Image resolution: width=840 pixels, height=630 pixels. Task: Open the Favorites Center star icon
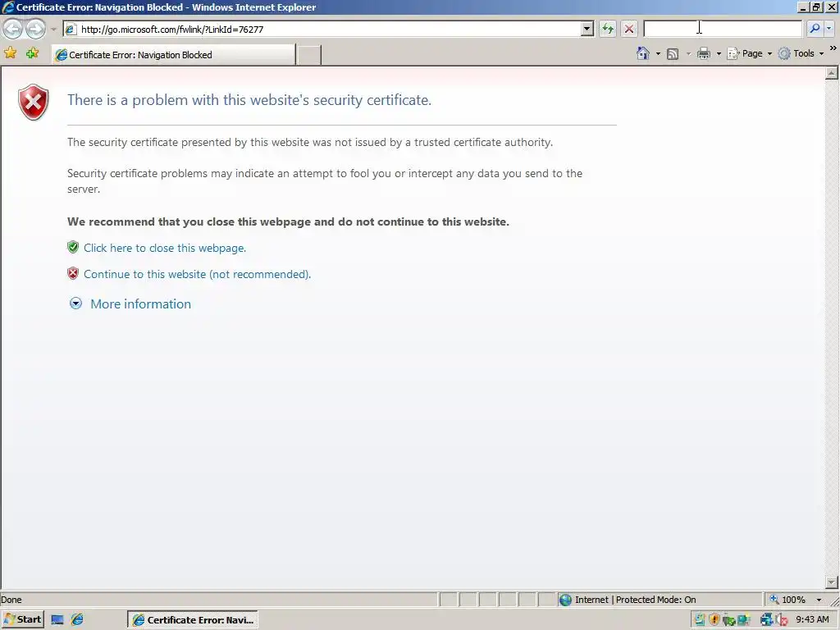[x=10, y=52]
